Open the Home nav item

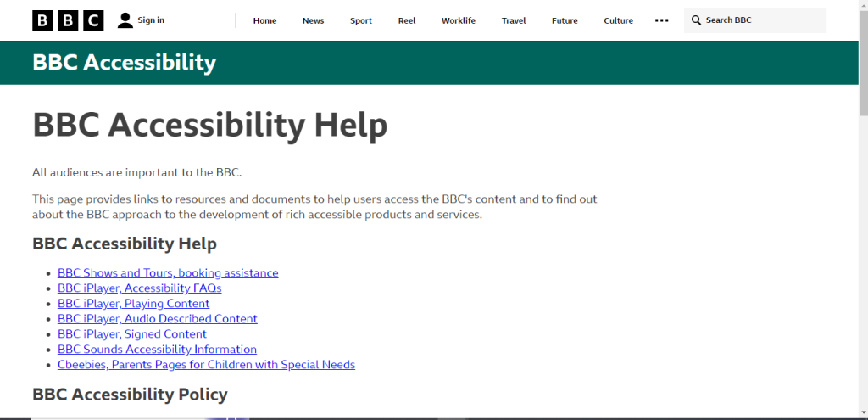[x=264, y=20]
